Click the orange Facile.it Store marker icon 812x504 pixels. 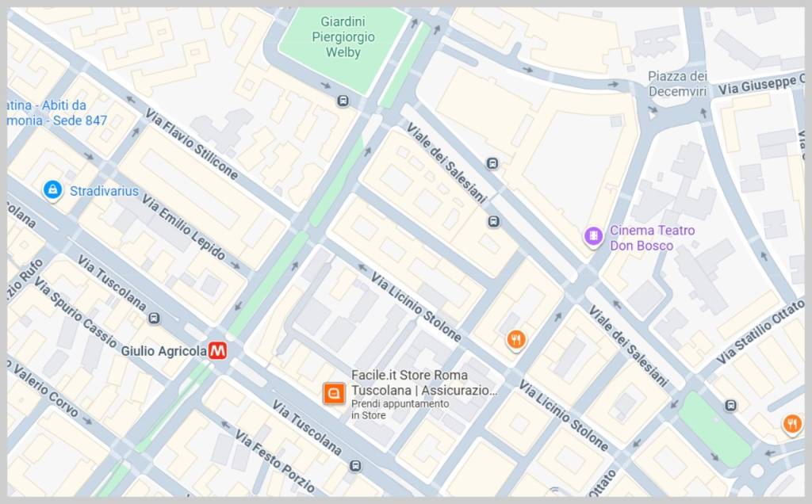click(334, 393)
